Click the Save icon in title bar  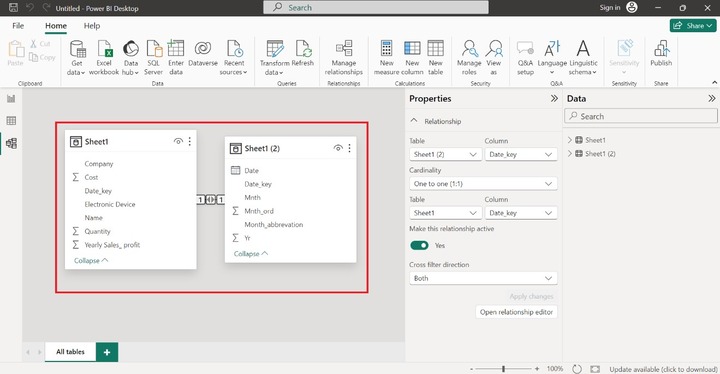click(13, 7)
